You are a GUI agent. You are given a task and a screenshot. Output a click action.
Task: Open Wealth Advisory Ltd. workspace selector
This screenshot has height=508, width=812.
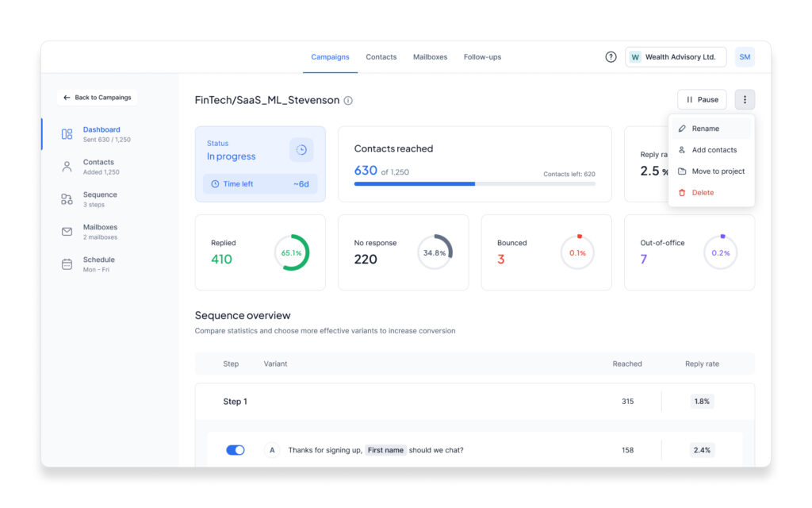click(x=676, y=57)
